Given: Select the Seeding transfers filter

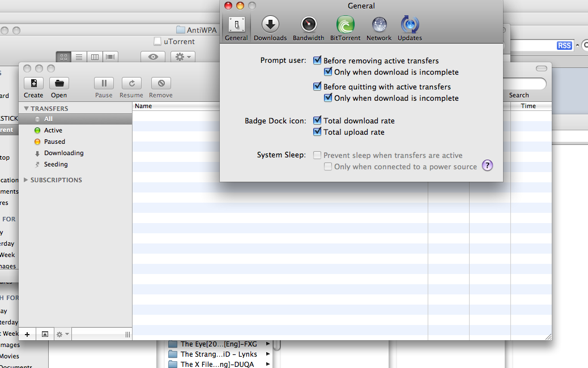Looking at the screenshot, I should coord(56,164).
